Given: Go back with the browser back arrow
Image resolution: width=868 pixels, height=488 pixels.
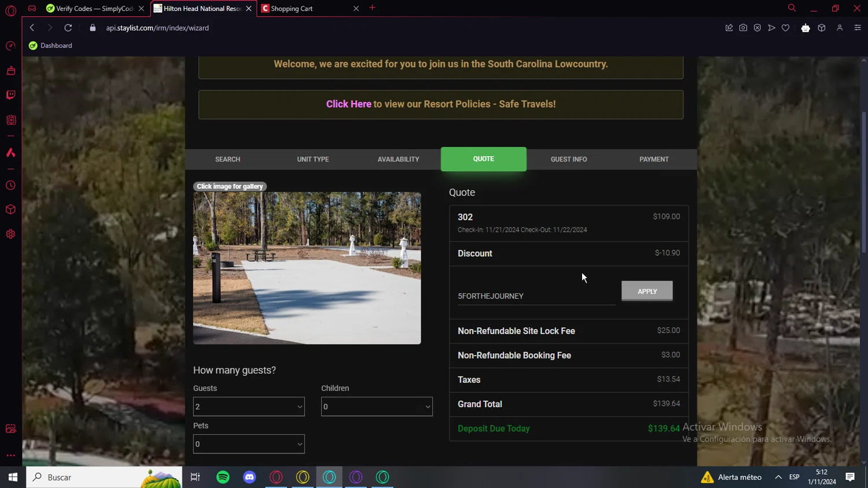Looking at the screenshot, I should click(32, 28).
